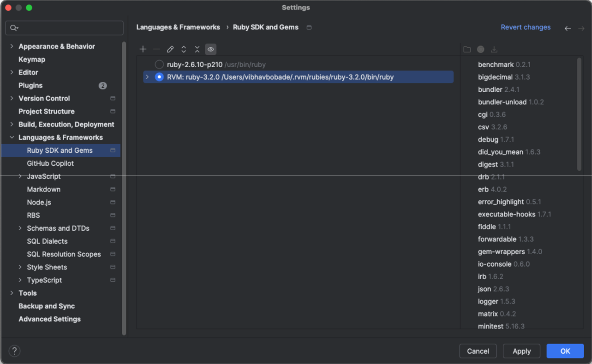The image size is (592, 364).
Task: Click the pencil edit SDK icon
Action: pyautogui.click(x=170, y=49)
